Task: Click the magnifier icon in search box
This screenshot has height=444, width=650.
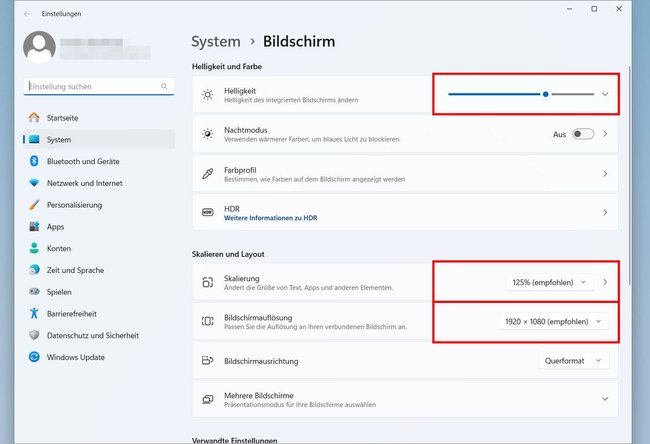Action: tap(164, 86)
